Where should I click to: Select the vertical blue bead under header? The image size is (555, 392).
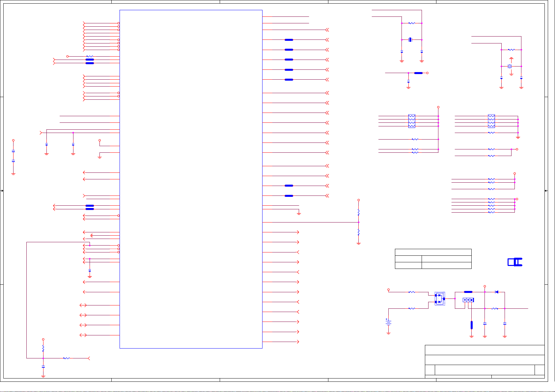(x=472, y=325)
